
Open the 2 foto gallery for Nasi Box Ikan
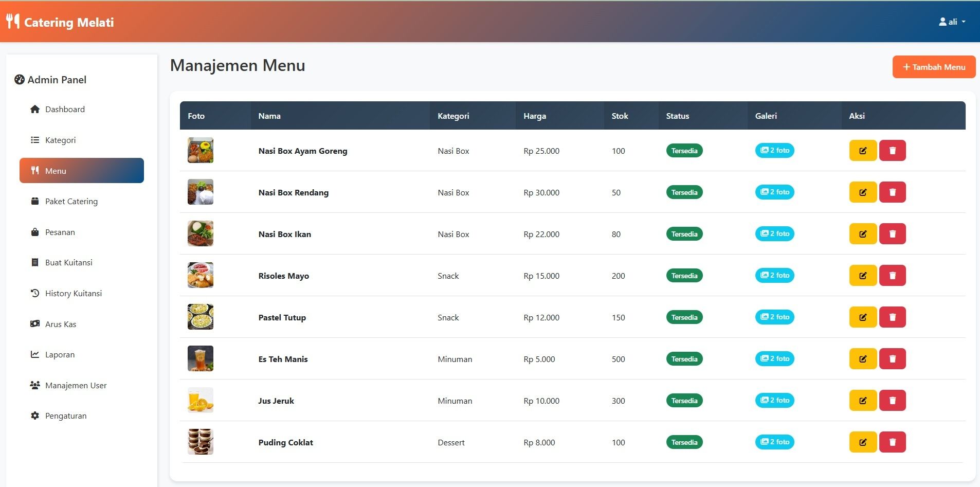pyautogui.click(x=774, y=234)
